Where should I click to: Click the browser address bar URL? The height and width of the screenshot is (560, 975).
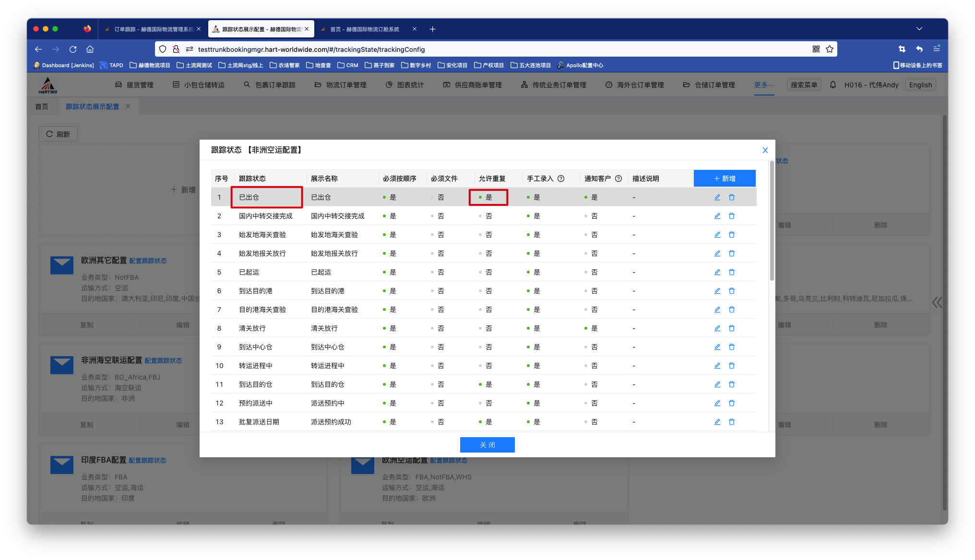311,49
